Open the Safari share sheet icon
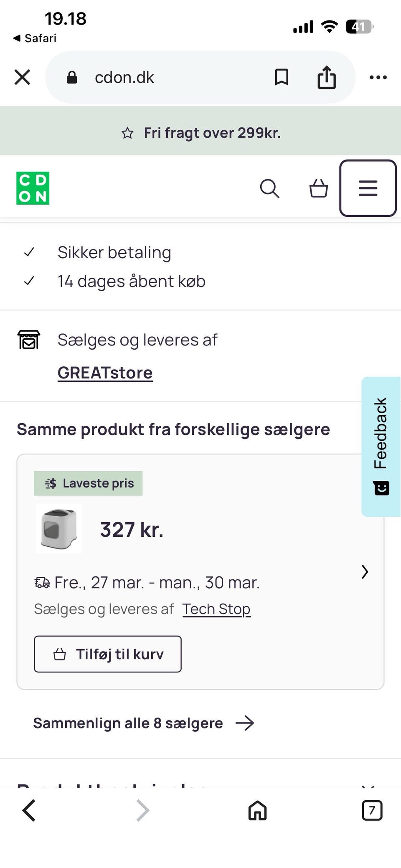Screen dimensions: 401x868 (x=327, y=77)
